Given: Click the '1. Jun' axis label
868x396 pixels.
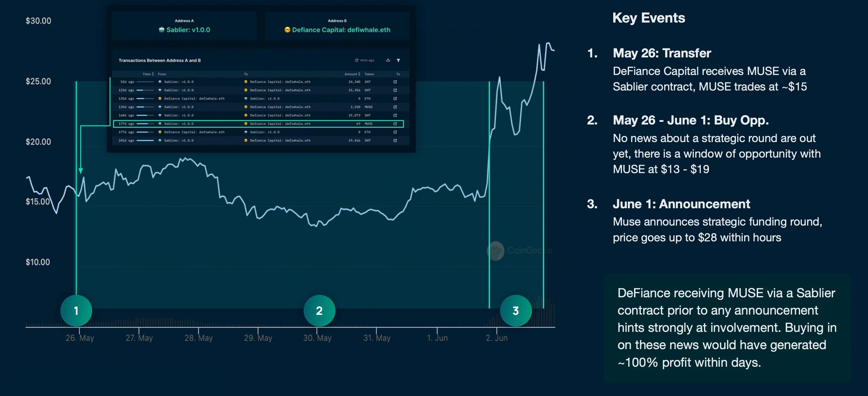Looking at the screenshot, I should click(437, 338).
